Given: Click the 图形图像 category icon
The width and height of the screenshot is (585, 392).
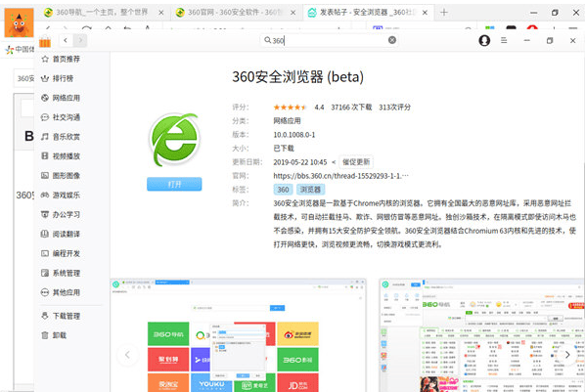Looking at the screenshot, I should click(45, 175).
